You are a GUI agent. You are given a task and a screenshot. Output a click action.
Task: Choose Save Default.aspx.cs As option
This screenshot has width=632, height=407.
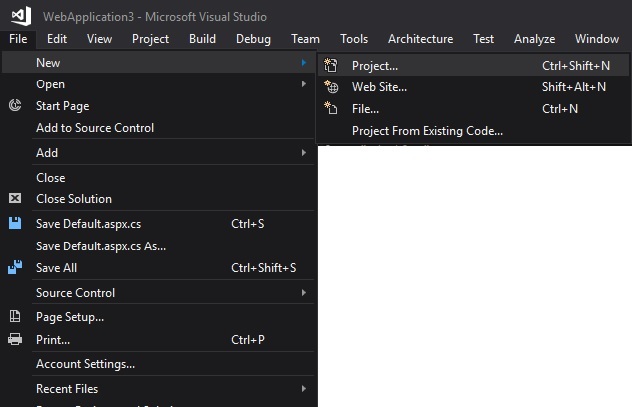pyautogui.click(x=101, y=246)
